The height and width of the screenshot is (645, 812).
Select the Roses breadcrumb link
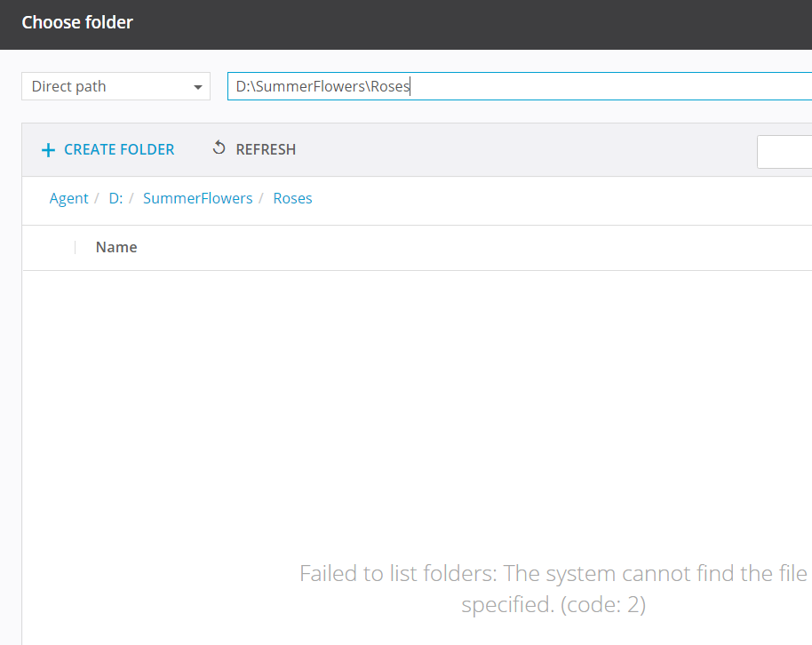(x=292, y=198)
